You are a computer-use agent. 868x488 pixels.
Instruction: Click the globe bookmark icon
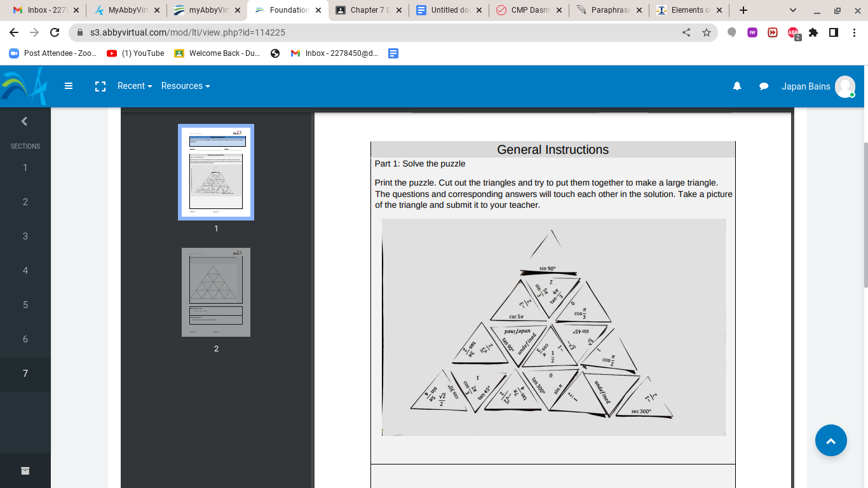tap(275, 53)
